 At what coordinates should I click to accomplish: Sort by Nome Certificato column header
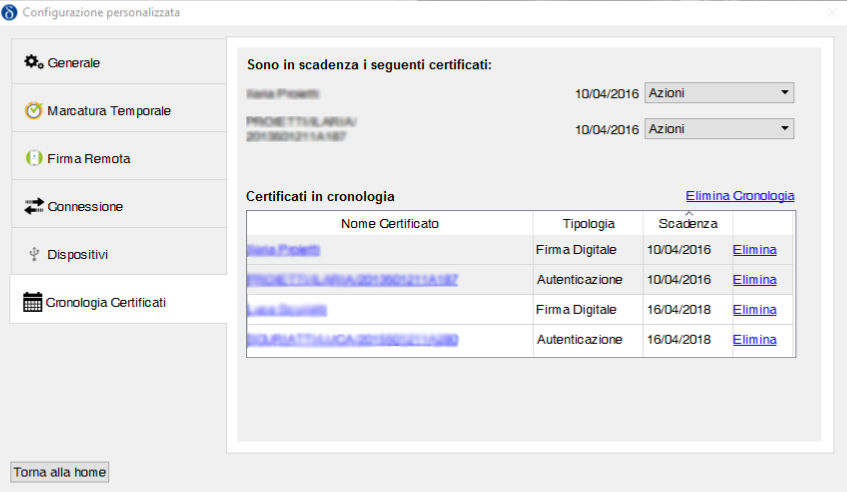[389, 224]
